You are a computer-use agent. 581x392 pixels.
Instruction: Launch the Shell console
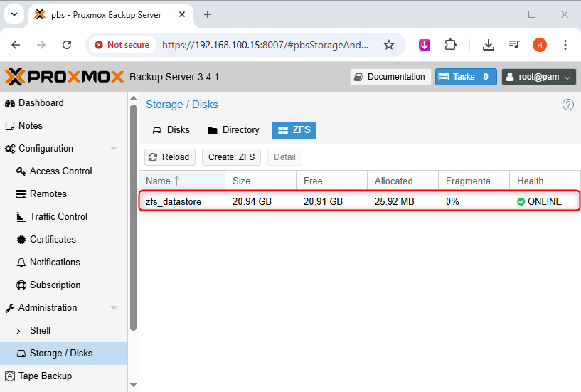tap(40, 330)
